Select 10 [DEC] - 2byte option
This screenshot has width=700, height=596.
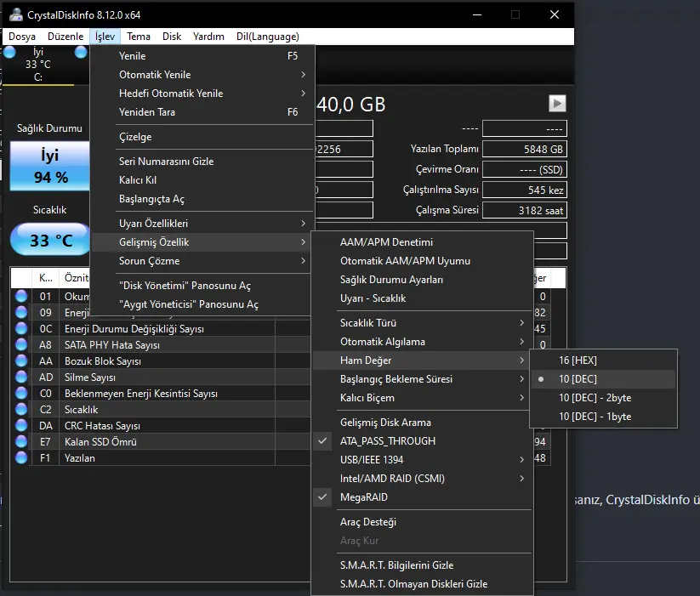tap(603, 398)
